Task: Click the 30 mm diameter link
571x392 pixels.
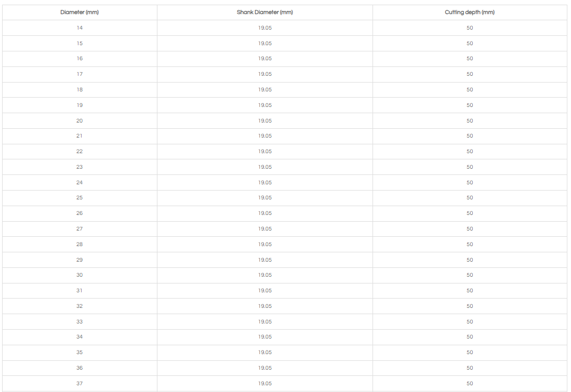Action: [79, 275]
